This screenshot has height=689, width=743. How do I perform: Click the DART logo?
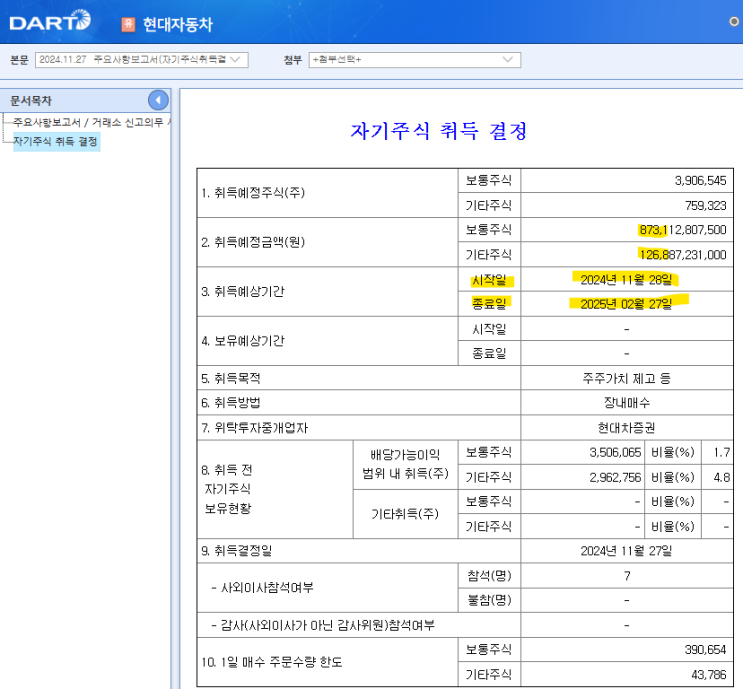pyautogui.click(x=49, y=21)
